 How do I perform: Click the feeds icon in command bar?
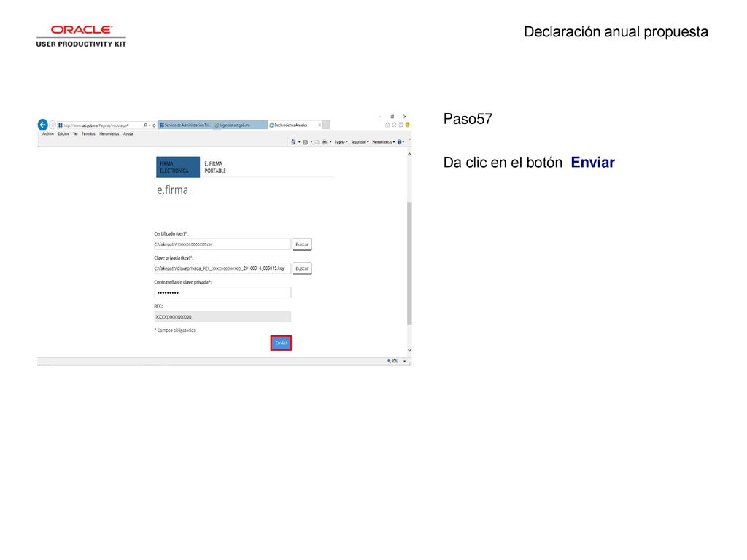(x=306, y=142)
